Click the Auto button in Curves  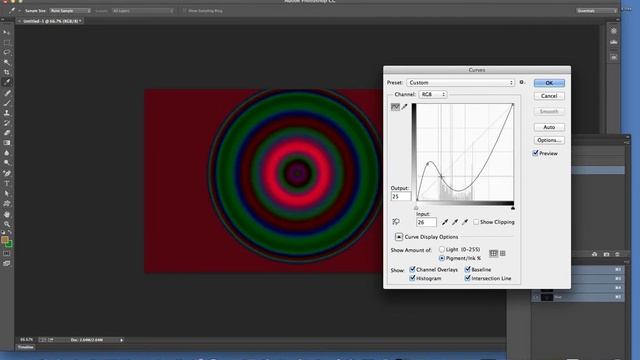tap(549, 127)
